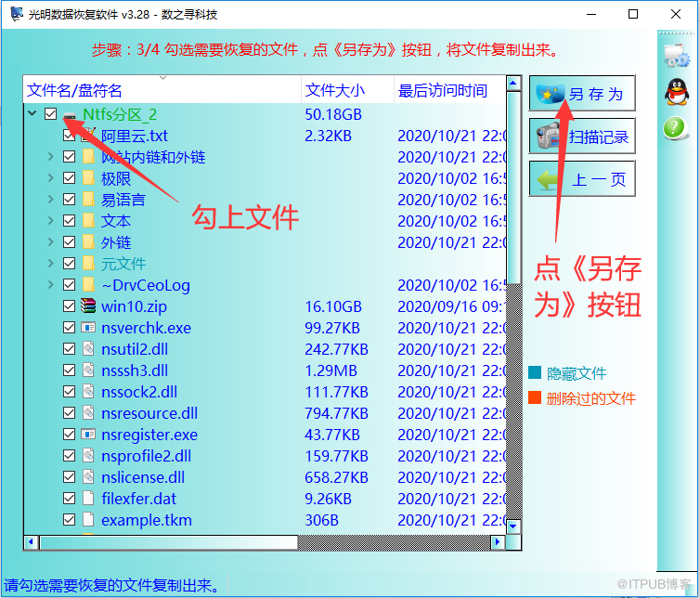The image size is (700, 598).
Task: Click horizontal scrollbar right arrow
Action: 498,542
